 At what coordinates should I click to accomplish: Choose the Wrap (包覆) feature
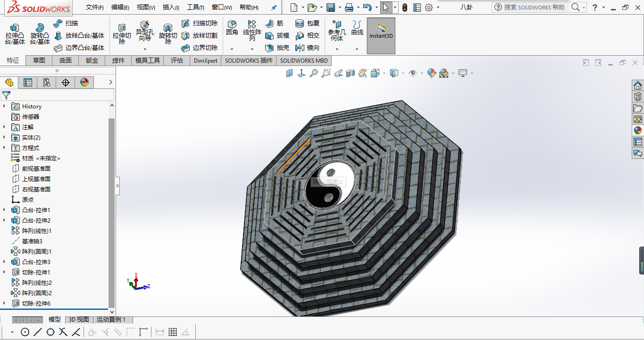307,23
